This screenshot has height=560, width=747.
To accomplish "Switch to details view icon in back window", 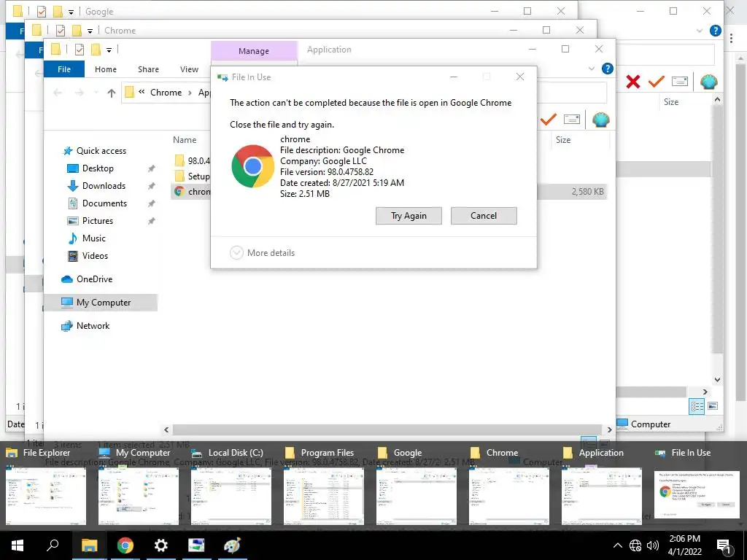I will click(x=697, y=406).
